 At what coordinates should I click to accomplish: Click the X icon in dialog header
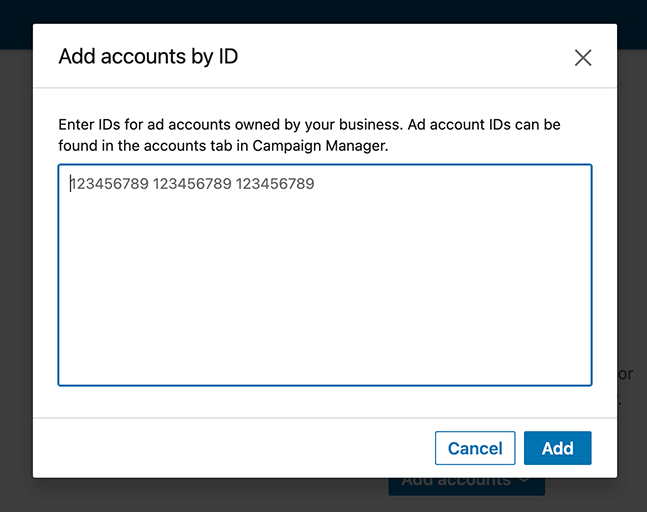coord(583,58)
